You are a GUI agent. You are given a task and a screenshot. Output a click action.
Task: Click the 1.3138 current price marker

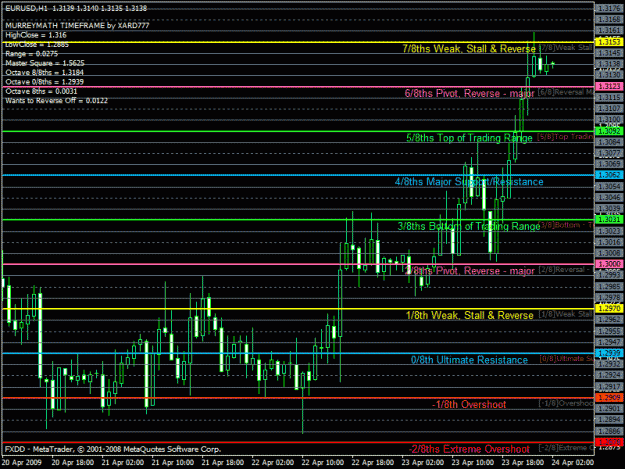pyautogui.click(x=610, y=64)
